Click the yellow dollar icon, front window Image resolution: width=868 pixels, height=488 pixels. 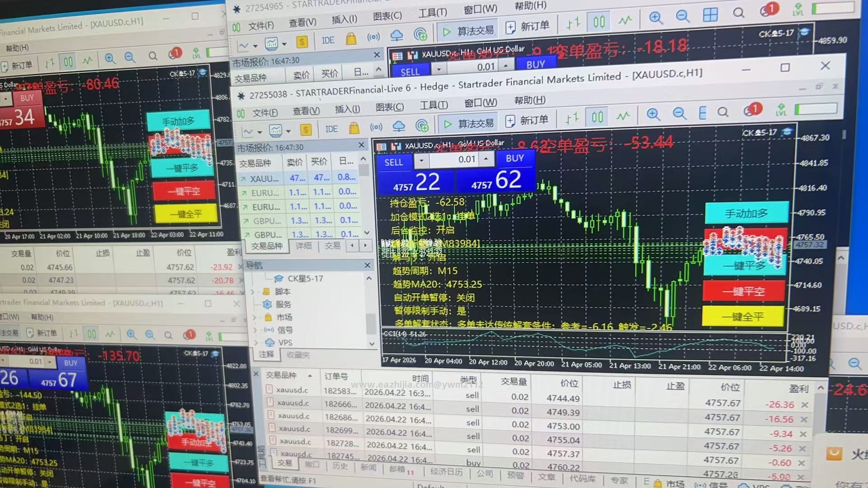coord(306,130)
